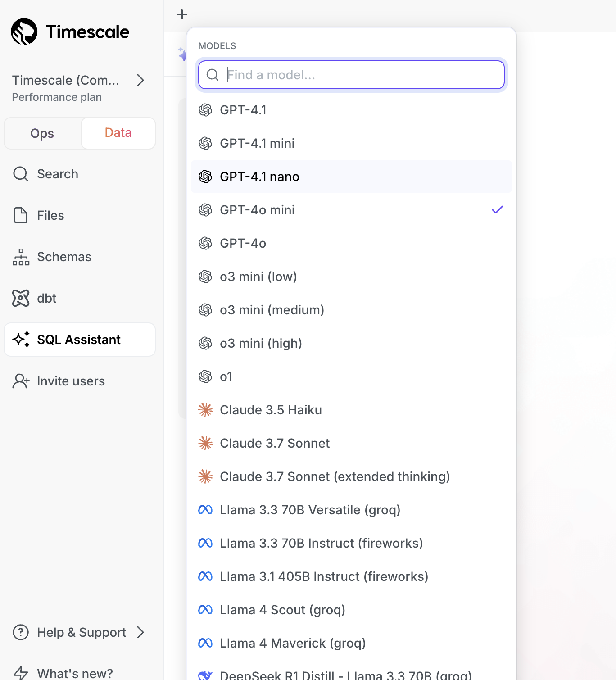Image resolution: width=616 pixels, height=680 pixels.
Task: Open the Files link in sidebar
Action: click(x=80, y=215)
